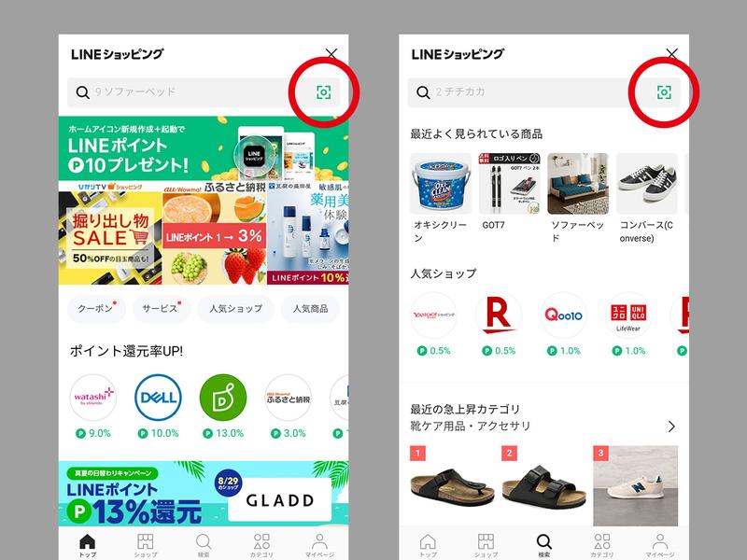
Task: Open the UNIQLO LifeWear shop icon
Action: tap(628, 315)
